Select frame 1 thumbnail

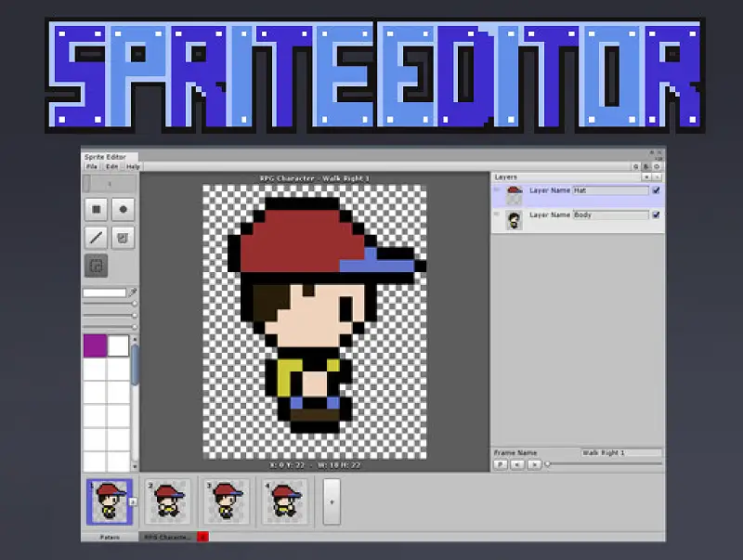click(x=110, y=501)
